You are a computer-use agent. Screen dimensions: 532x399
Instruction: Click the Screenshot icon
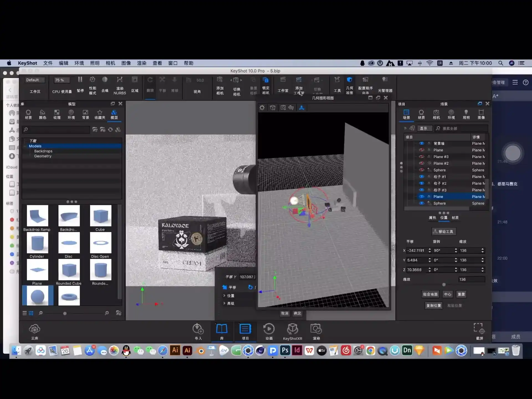click(479, 329)
